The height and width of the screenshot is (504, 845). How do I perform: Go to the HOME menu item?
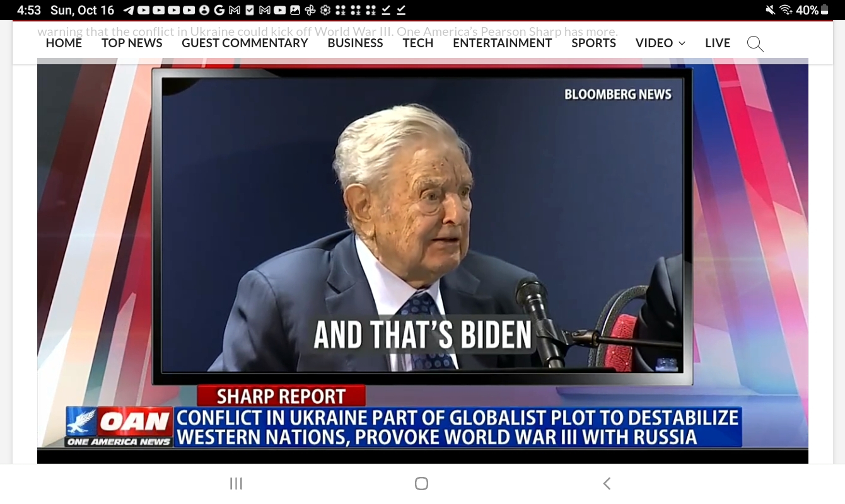point(64,43)
